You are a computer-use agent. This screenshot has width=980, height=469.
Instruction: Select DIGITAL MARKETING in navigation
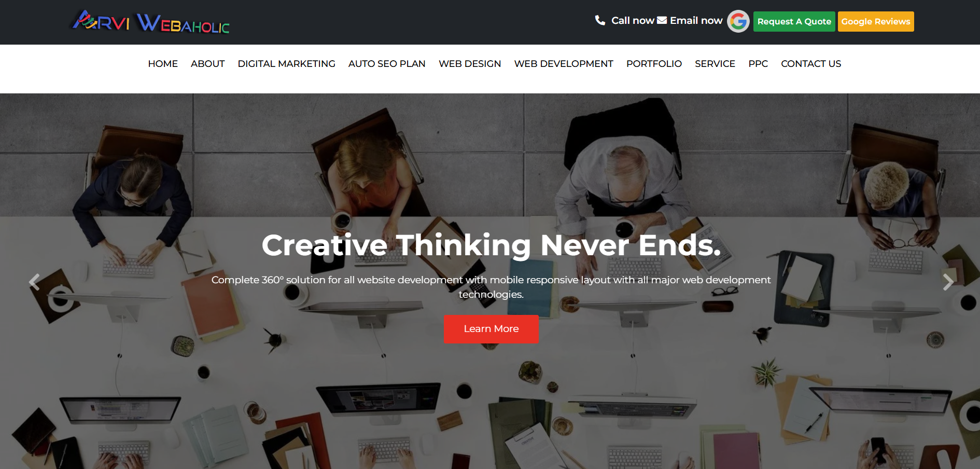point(286,64)
